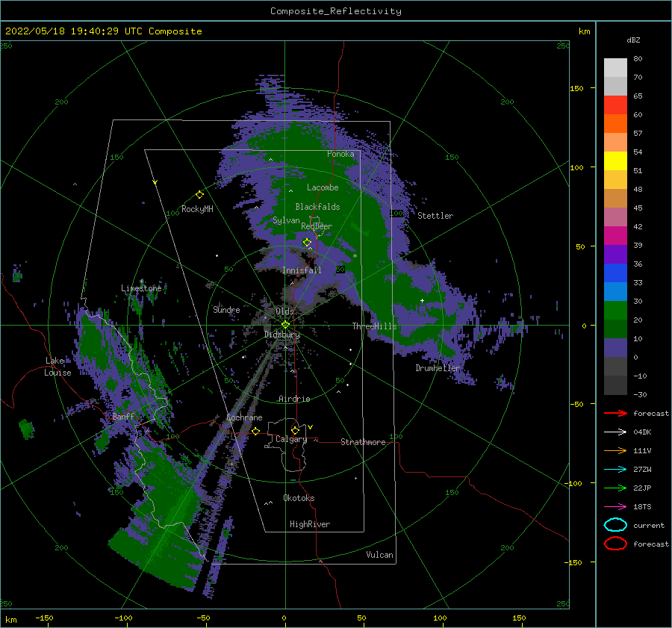Click the dBZ legend heading
The width and height of the screenshot is (672, 628).
pyautogui.click(x=633, y=40)
